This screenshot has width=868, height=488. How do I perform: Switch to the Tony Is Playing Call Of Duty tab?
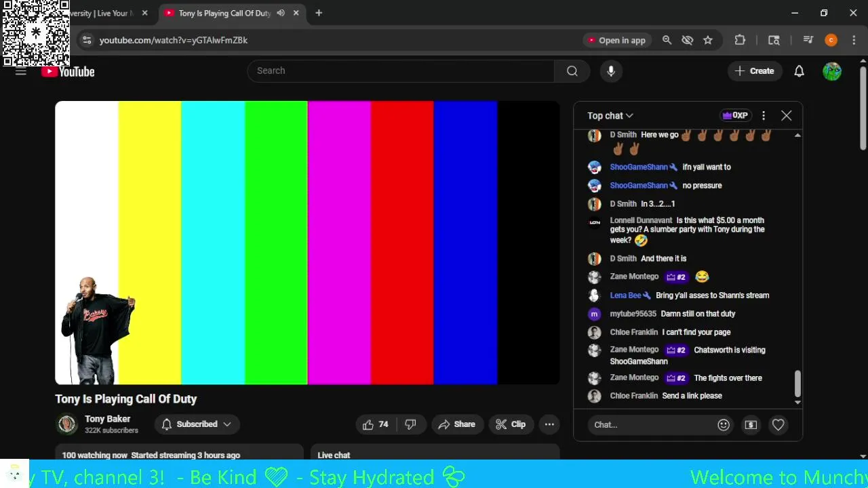(224, 13)
